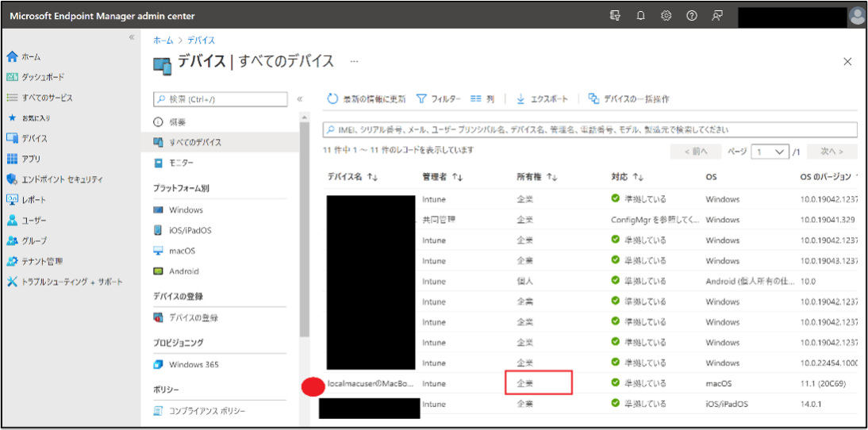Open the Cloud Shell / directory icon in header
Screen dimensions: 868x430
point(614,16)
